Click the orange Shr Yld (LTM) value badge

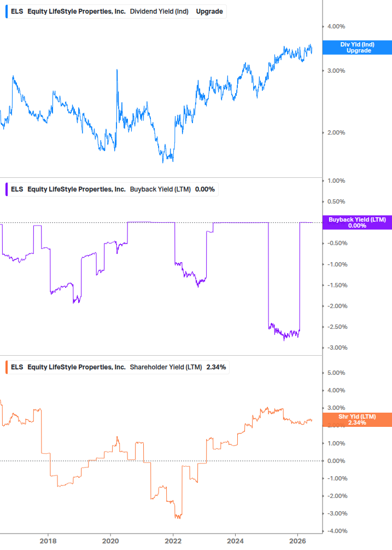click(x=358, y=420)
